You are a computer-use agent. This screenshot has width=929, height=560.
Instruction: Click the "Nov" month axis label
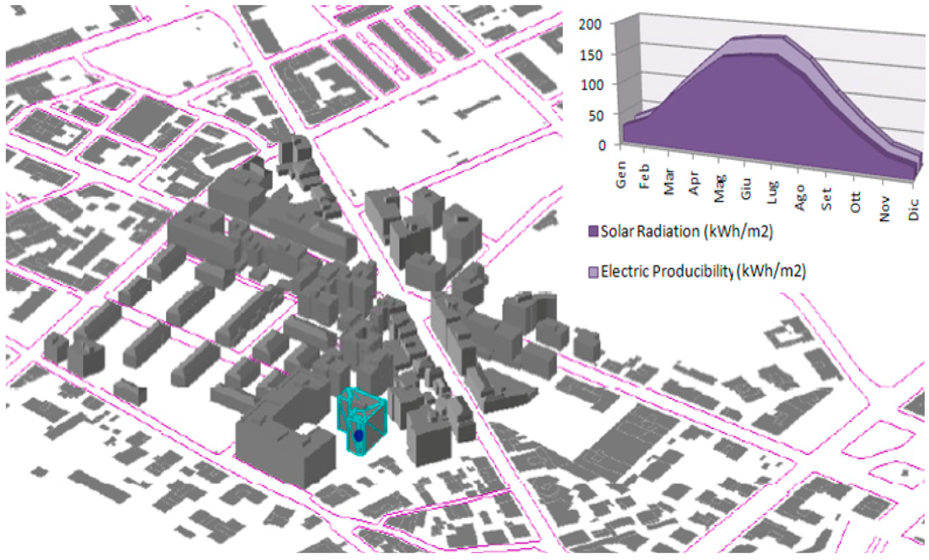(884, 208)
